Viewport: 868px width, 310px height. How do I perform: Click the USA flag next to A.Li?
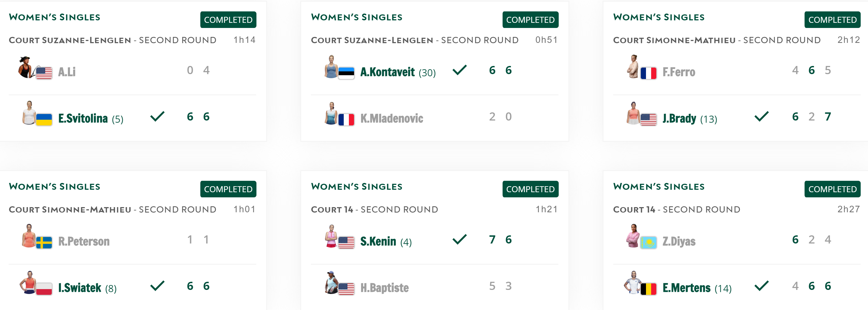[x=44, y=73]
